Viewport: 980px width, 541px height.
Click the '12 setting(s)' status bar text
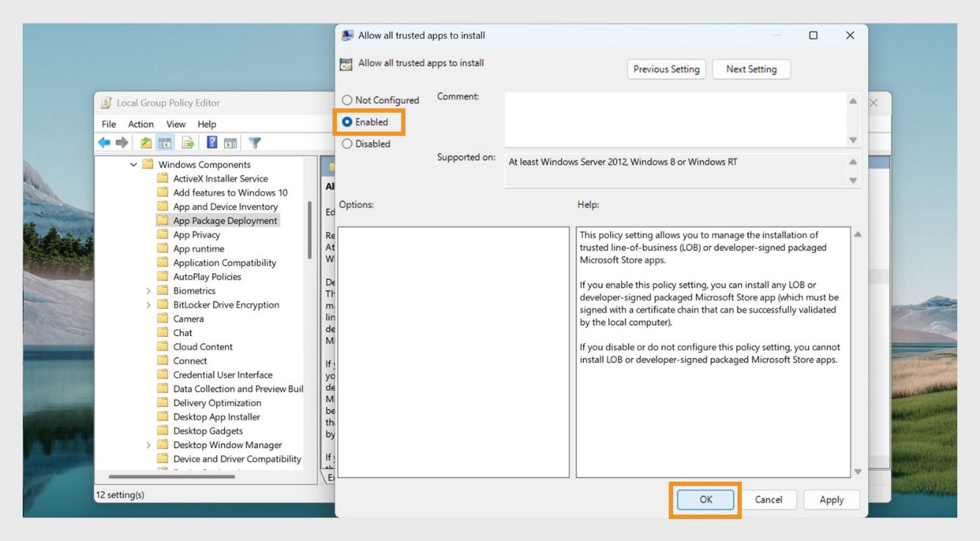(120, 495)
